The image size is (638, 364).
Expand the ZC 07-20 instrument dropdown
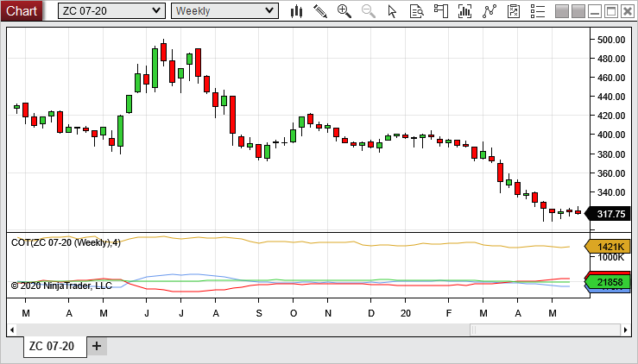point(111,10)
